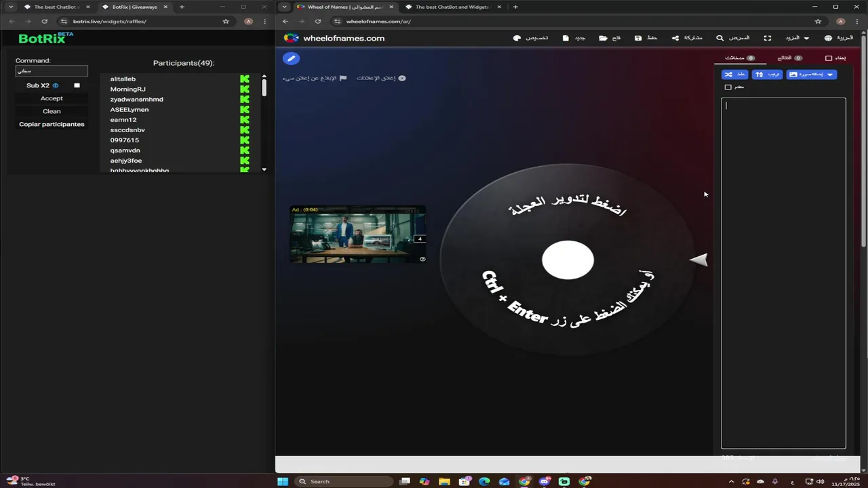
Task: Open the BotRix browser window three-dot menu
Action: click(x=265, y=21)
